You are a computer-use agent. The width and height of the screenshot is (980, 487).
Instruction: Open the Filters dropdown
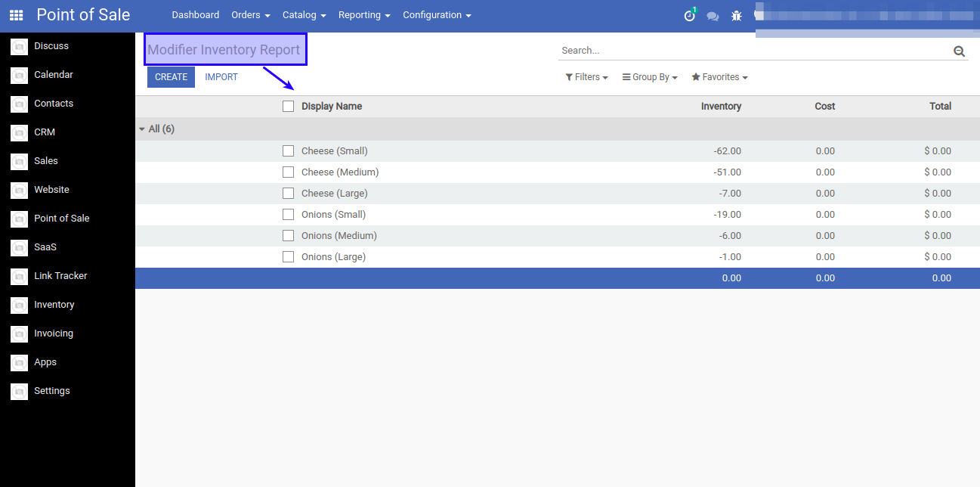[x=586, y=77]
